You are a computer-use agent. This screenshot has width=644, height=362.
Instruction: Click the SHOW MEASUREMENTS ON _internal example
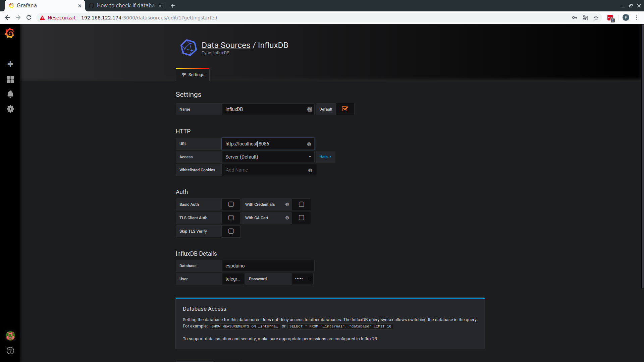(245, 326)
